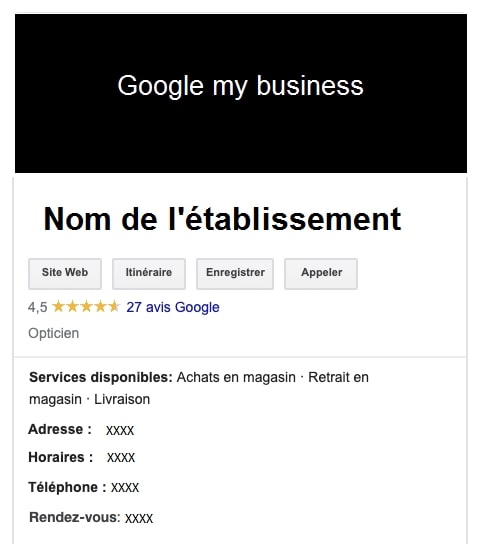Screen dimensions: 492x544
Task: Click the Adresse label
Action: point(60,429)
